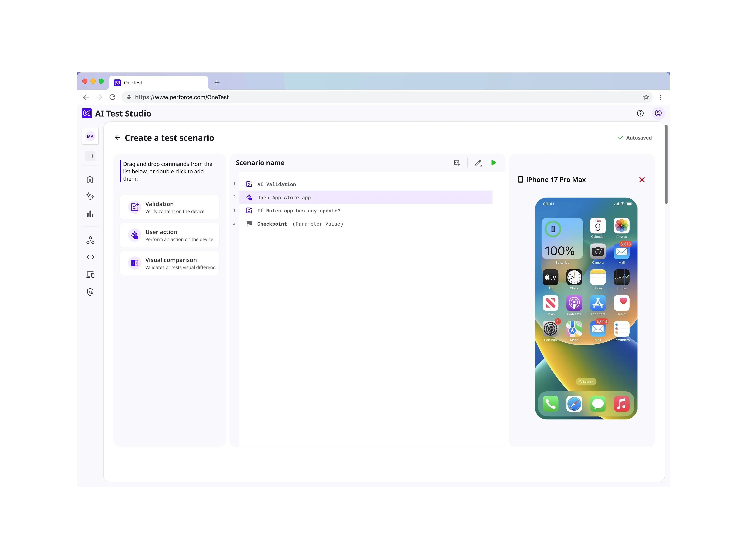Click the browser forward arrow

(x=99, y=97)
